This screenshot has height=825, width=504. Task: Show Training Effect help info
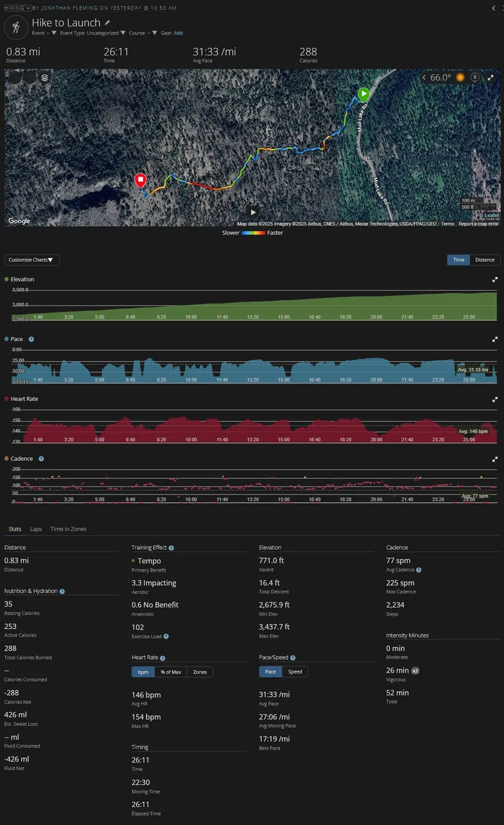[x=171, y=548]
